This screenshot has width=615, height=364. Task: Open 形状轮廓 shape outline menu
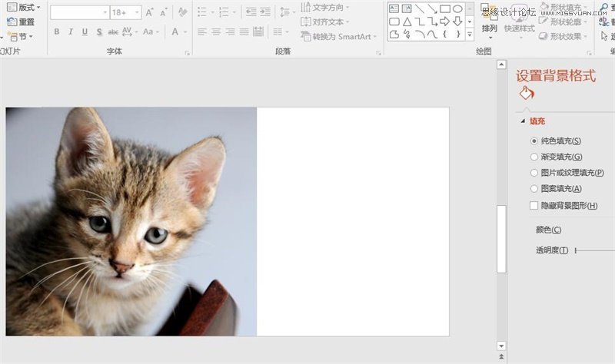(x=563, y=22)
